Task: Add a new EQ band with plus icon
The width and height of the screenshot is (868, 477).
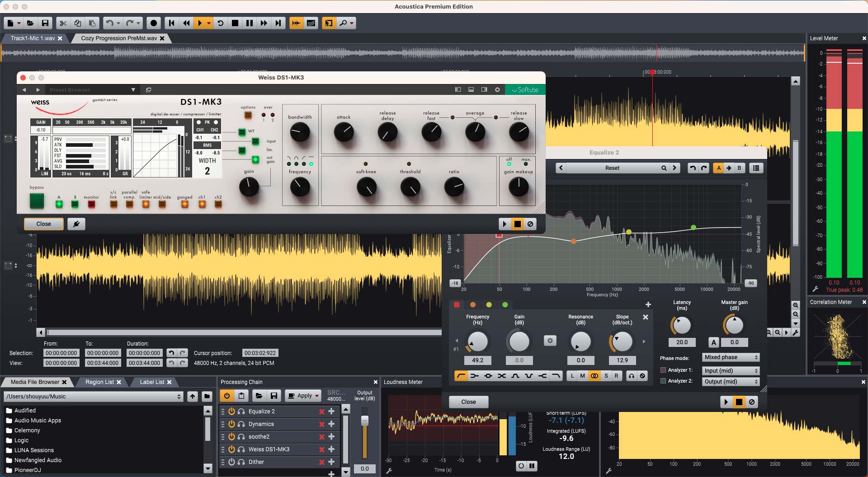Action: 648,304
